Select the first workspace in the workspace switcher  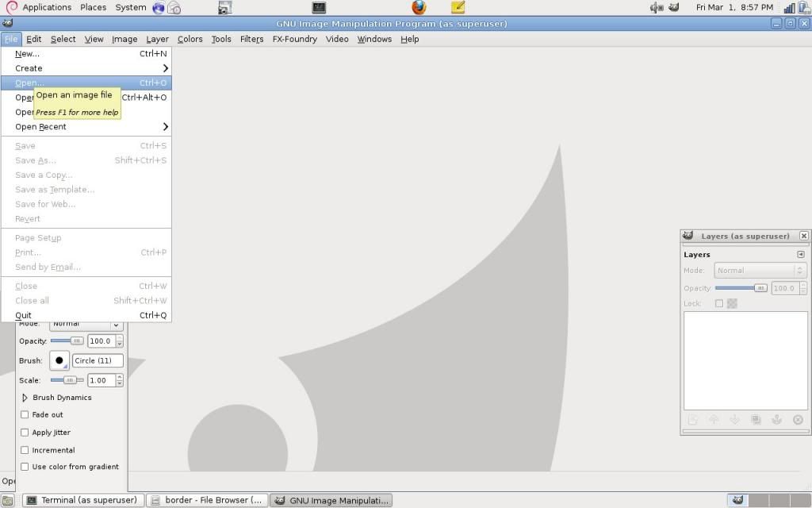[738, 500]
